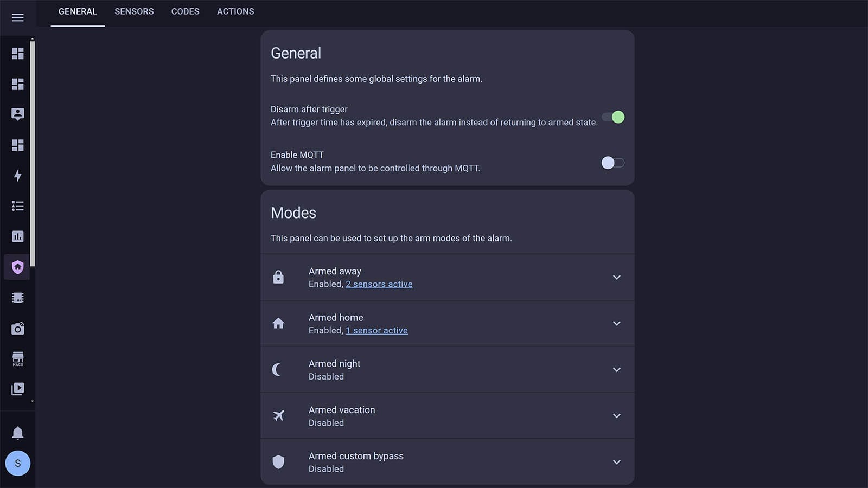This screenshot has width=868, height=488.
Task: Select the Energy lightning icon in sidebar
Action: (x=17, y=176)
